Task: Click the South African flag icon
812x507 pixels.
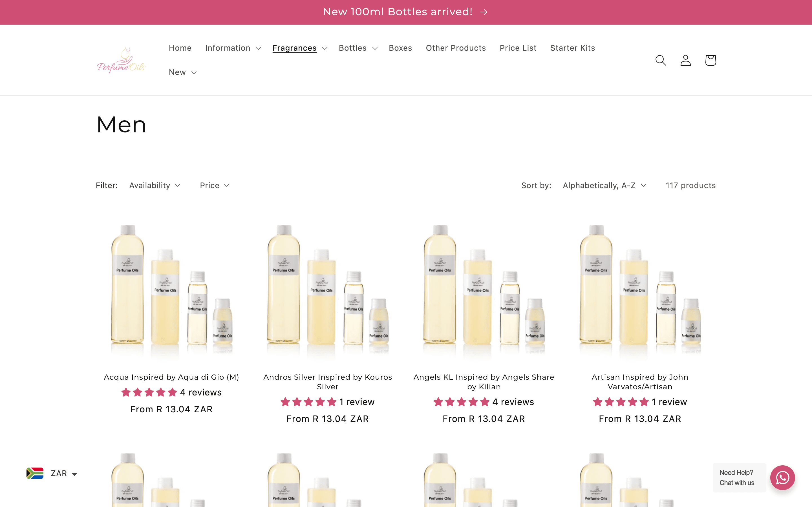Action: (x=35, y=473)
